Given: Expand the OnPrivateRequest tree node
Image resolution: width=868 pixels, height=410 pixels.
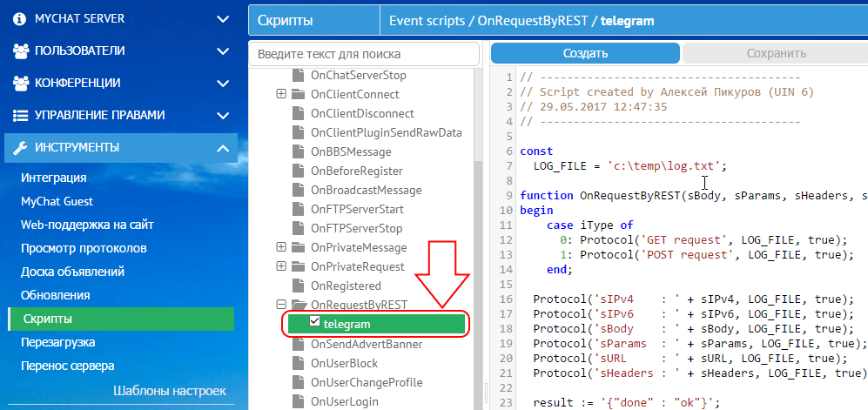Looking at the screenshot, I should (281, 266).
